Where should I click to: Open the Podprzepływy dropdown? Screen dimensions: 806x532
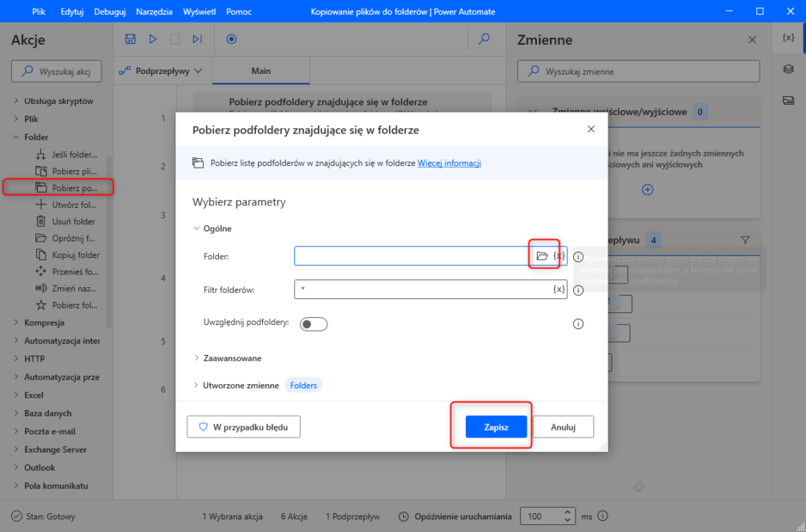click(161, 71)
